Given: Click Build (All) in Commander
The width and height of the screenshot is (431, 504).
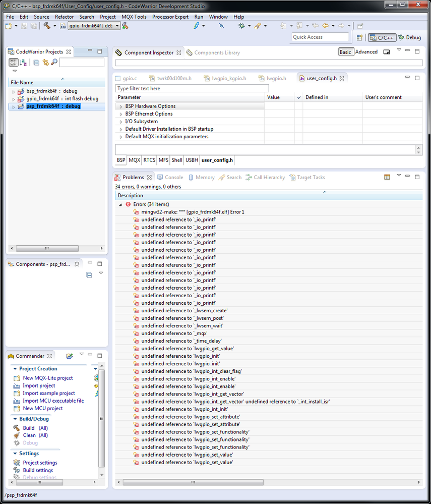Looking at the screenshot, I should [35, 428].
